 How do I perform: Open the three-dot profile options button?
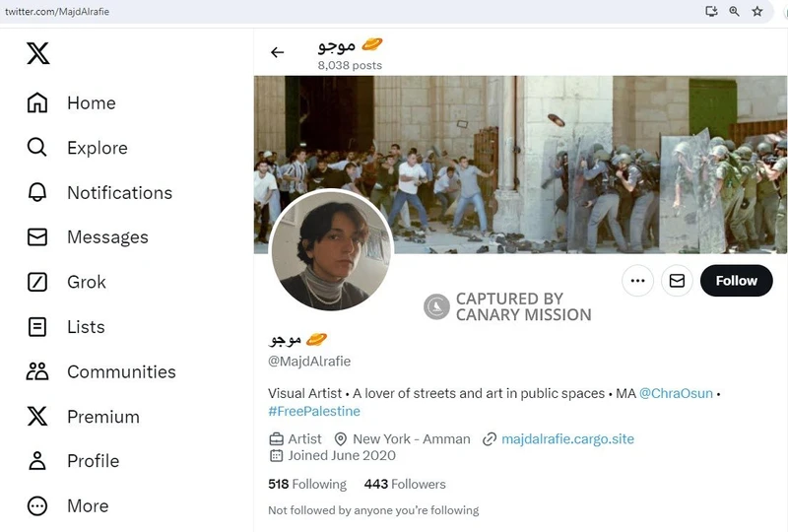pos(637,281)
